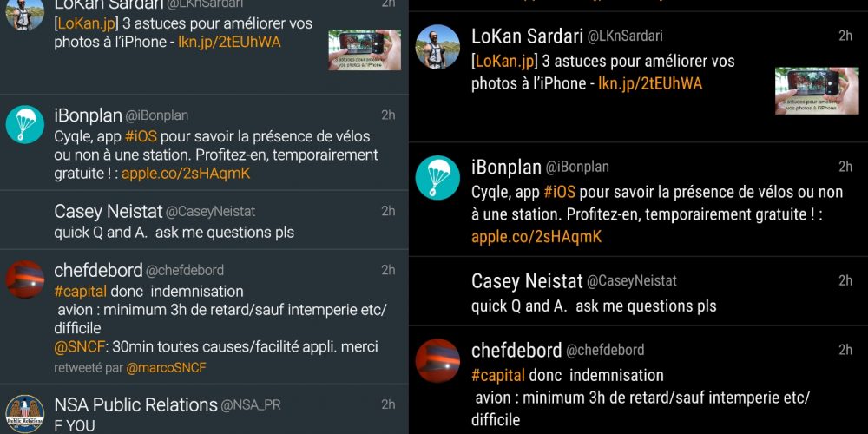The image size is (868, 434).
Task: Open iBonplan's parachute avatar in the black-themed timeline
Action: tap(437, 177)
